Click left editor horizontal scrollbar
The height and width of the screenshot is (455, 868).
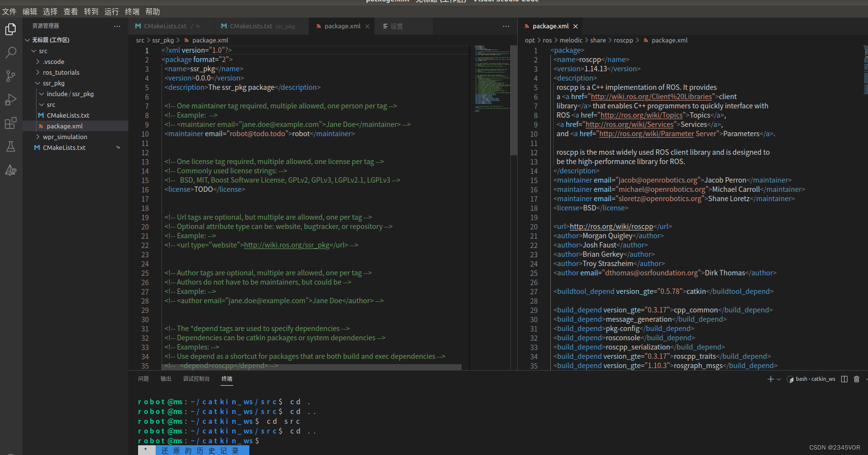[311, 367]
